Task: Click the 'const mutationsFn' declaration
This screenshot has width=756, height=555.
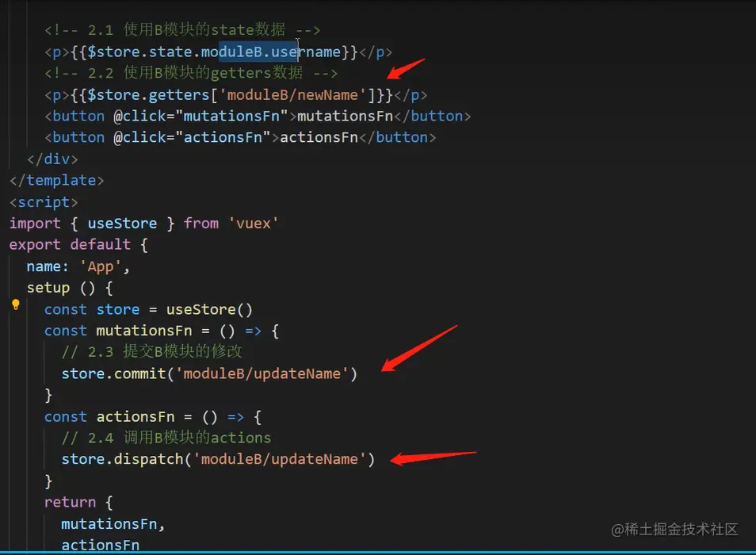Action: (x=162, y=331)
